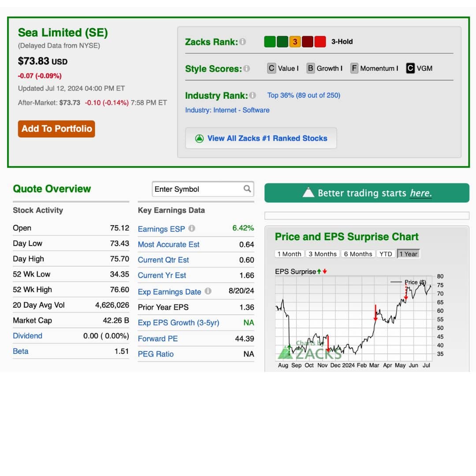Select the 1 Month chart tab
Viewport: 476px width, 476px height.
[289, 254]
